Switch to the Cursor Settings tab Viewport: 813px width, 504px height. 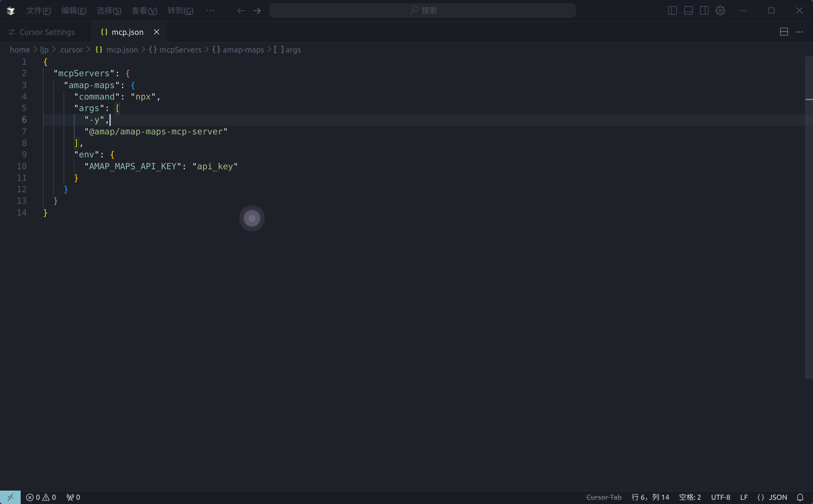(46, 32)
